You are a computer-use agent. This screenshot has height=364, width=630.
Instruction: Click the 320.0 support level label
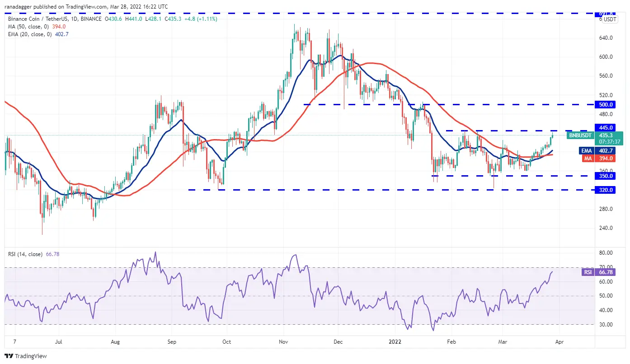coord(606,190)
